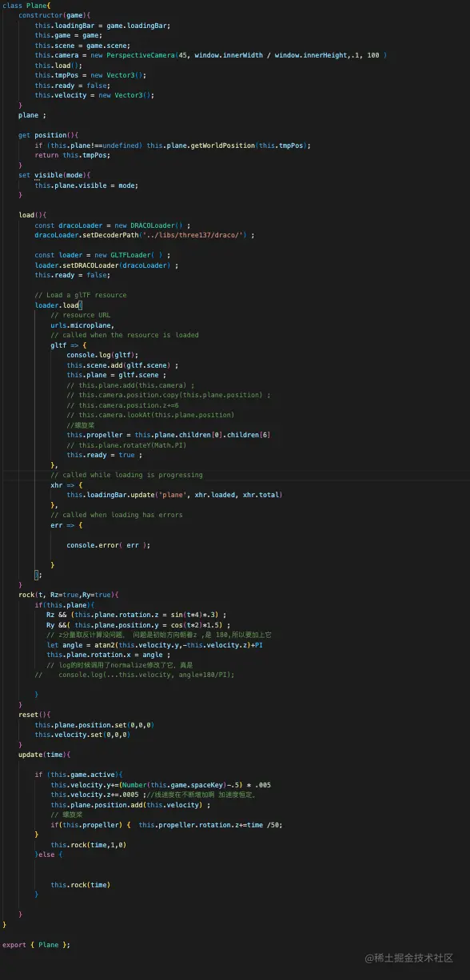
Task: Click the 'dracoLoader.setDecoderPath' line
Action: [x=145, y=235]
